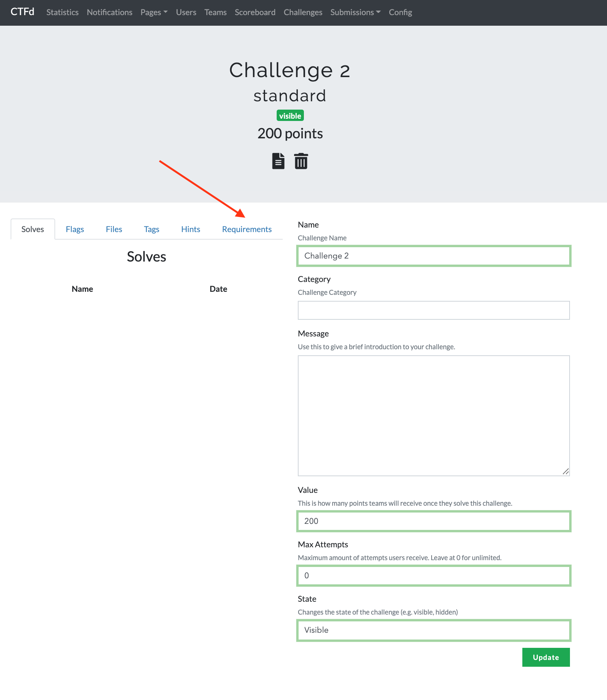
Task: Switch to the Requirements tab
Action: 247,229
